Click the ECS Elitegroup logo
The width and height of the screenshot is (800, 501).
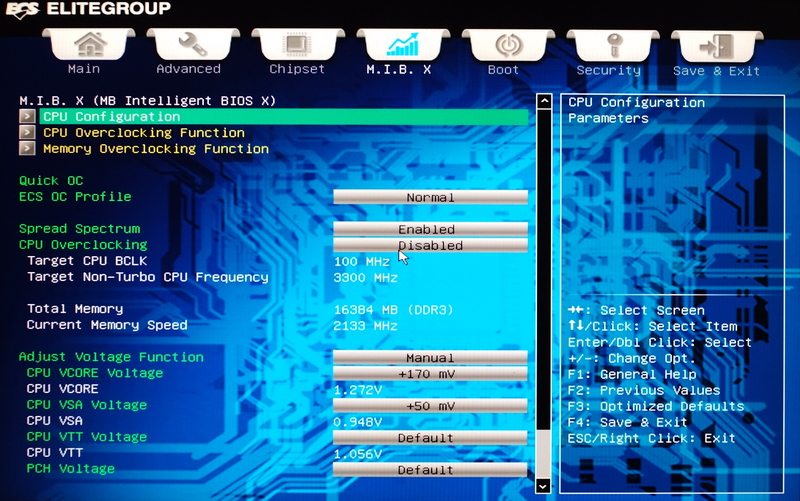[88, 9]
